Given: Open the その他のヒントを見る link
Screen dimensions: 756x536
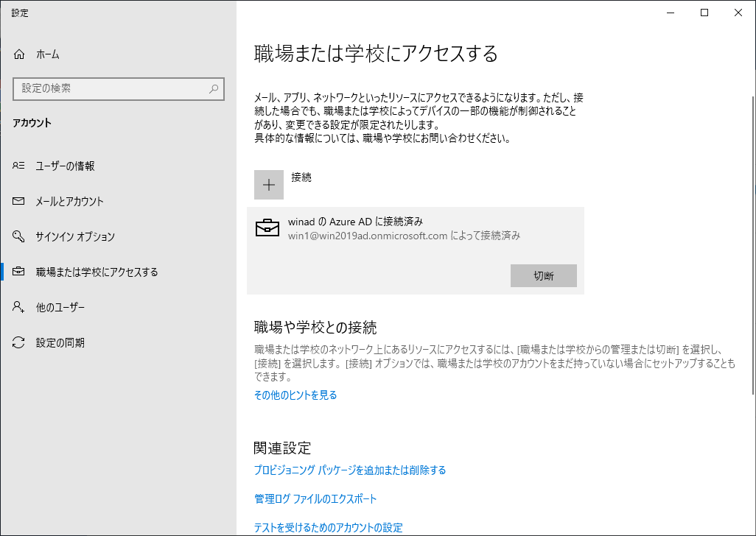Looking at the screenshot, I should pyautogui.click(x=295, y=395).
